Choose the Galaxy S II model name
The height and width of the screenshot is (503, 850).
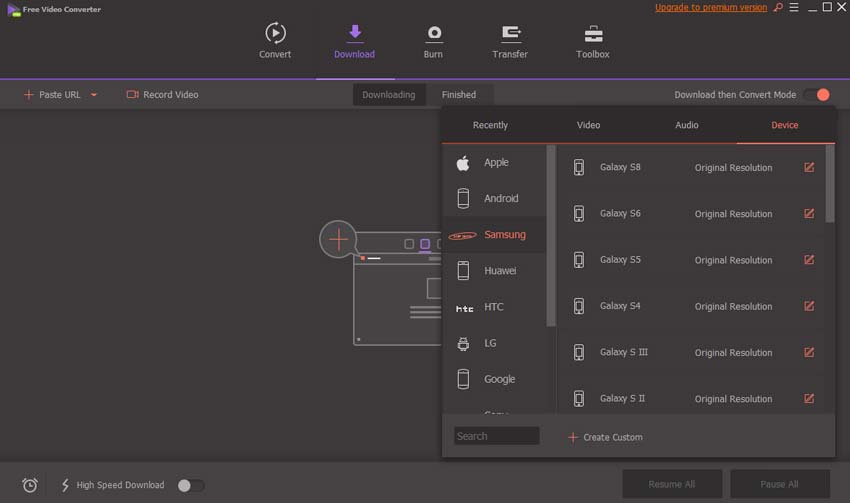click(622, 398)
